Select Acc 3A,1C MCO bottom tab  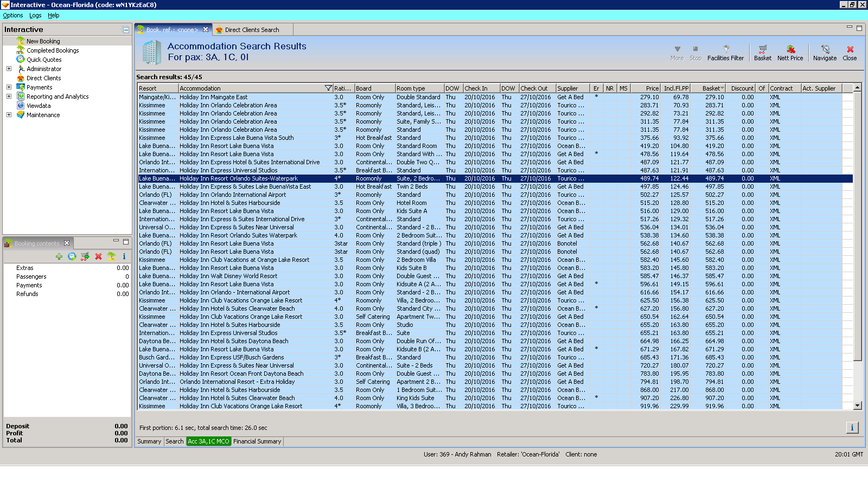(209, 441)
